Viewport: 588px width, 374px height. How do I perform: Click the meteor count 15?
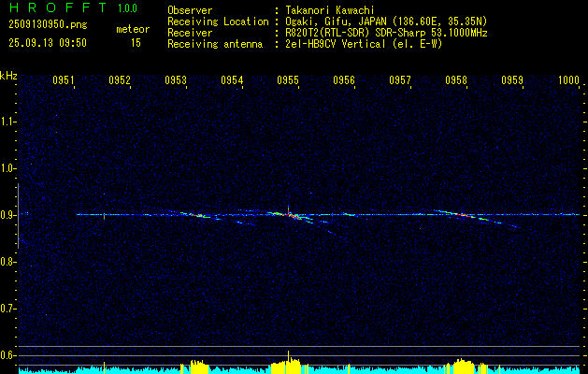(136, 43)
